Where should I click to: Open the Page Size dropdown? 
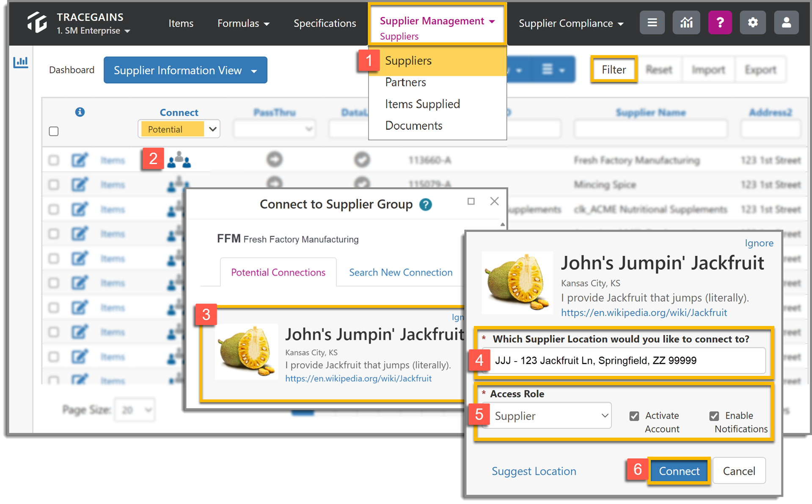(135, 410)
